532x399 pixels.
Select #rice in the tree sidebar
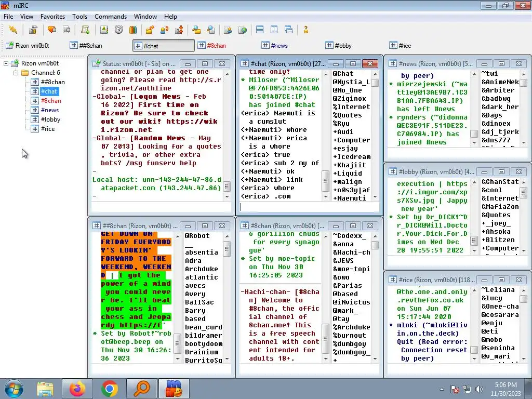tap(48, 129)
